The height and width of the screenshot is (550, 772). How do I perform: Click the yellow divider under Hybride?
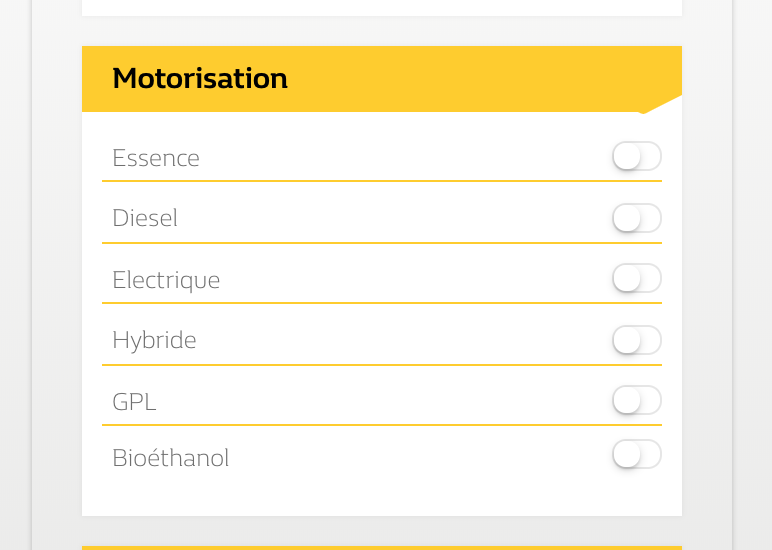pos(382,365)
